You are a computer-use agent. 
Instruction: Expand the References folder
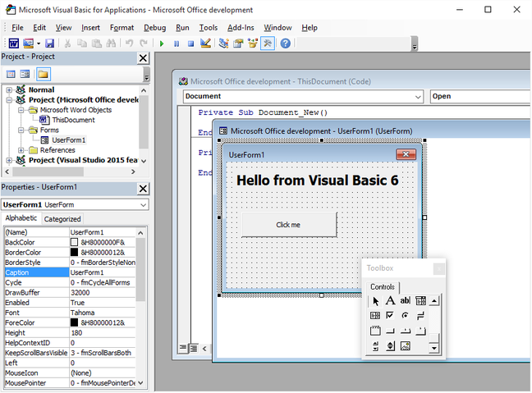click(x=21, y=150)
